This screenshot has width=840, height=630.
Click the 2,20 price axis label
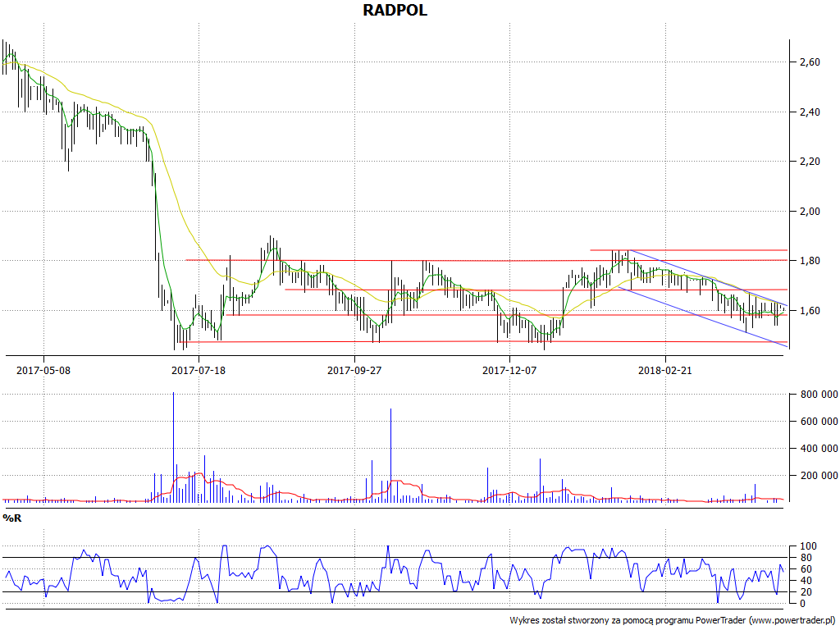click(x=810, y=162)
